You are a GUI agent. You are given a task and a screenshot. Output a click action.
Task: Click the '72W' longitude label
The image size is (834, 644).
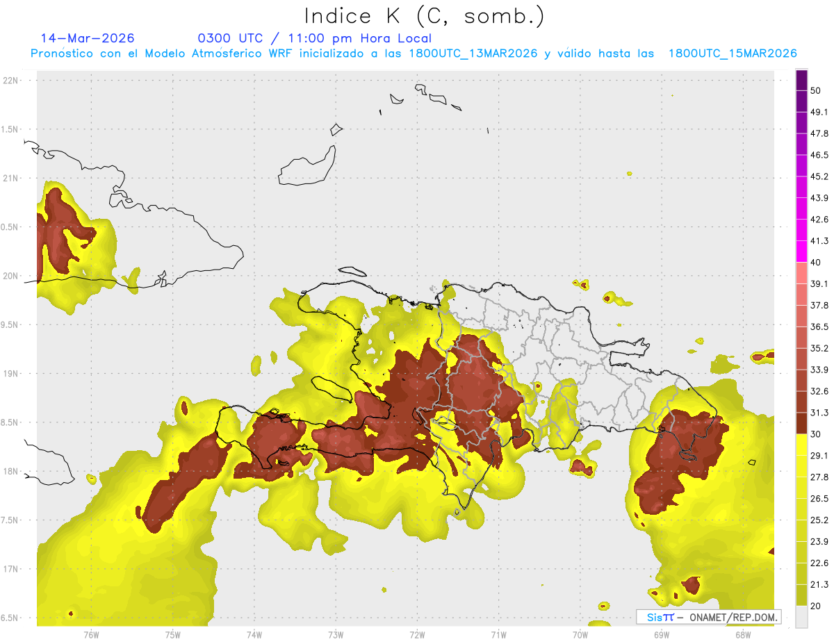click(417, 635)
